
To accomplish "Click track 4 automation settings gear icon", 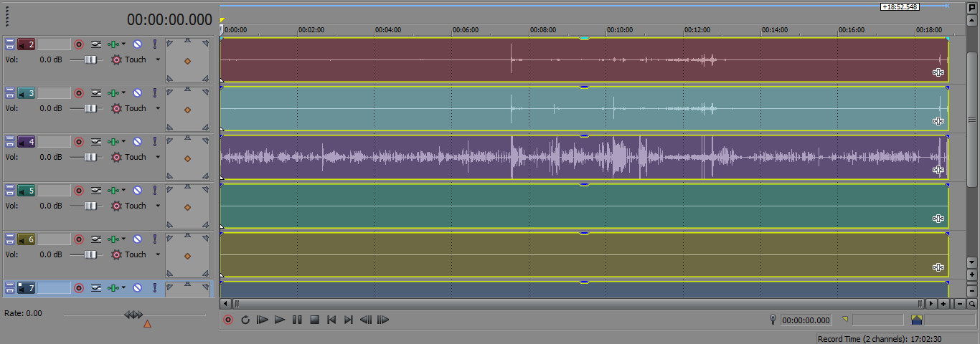I will (116, 158).
